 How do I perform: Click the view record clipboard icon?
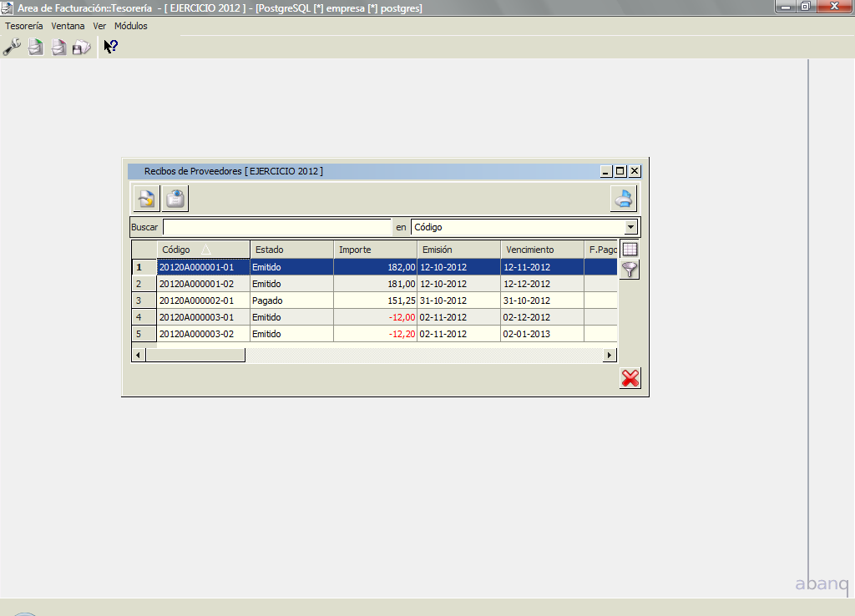(x=175, y=199)
